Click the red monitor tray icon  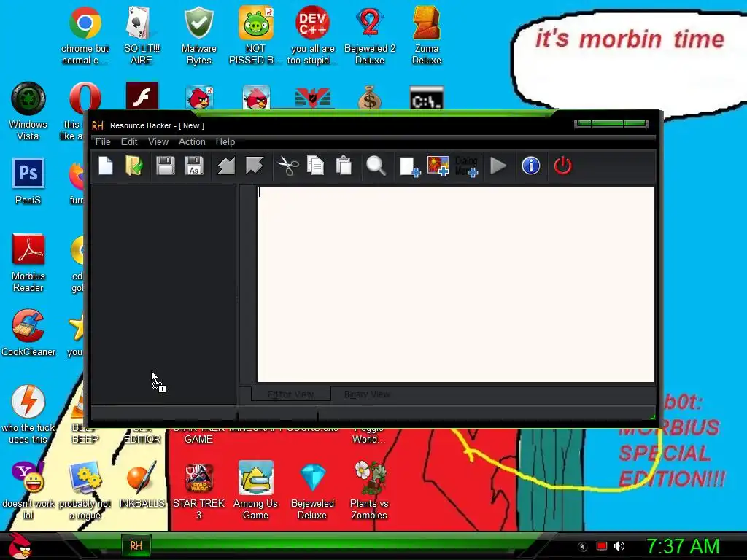pyautogui.click(x=602, y=546)
